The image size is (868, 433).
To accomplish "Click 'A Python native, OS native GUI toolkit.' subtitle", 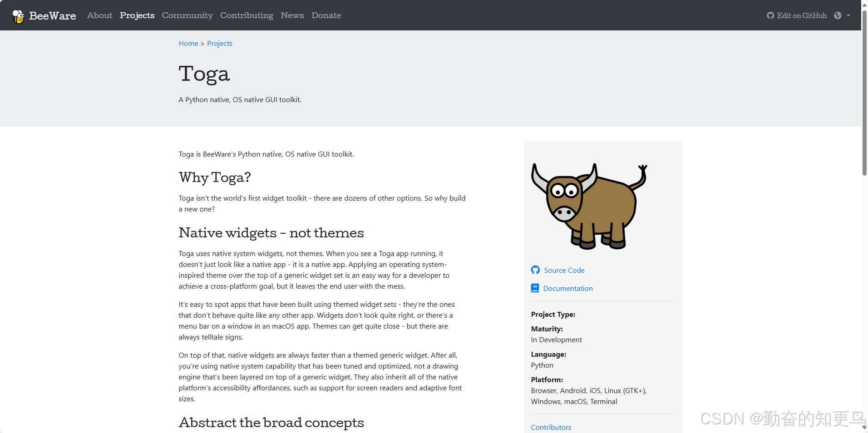I will click(240, 100).
